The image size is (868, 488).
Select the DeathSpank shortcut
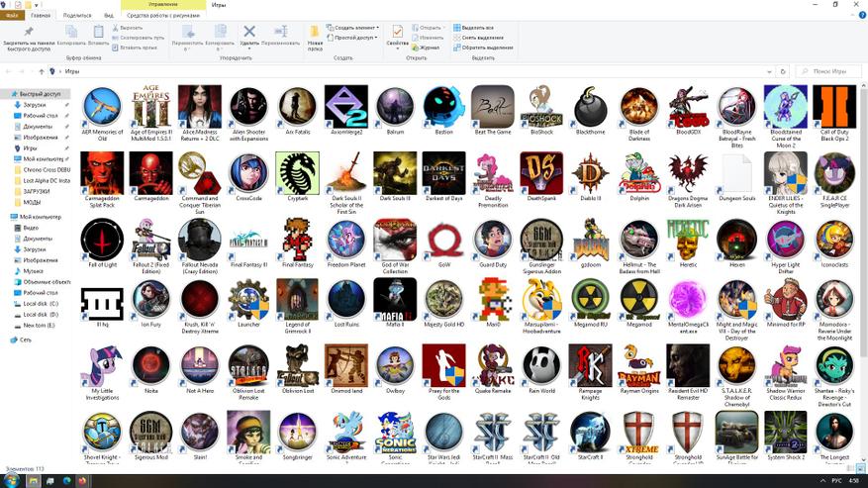click(x=541, y=172)
